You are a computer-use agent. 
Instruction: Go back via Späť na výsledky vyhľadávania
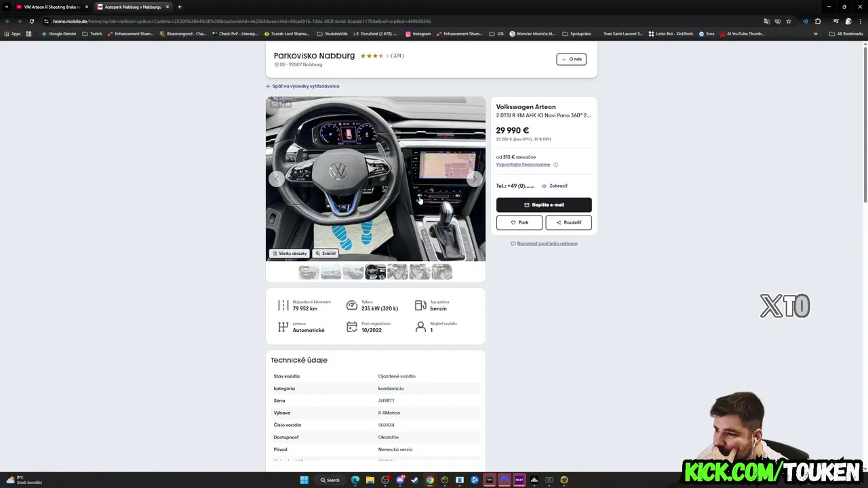point(302,86)
